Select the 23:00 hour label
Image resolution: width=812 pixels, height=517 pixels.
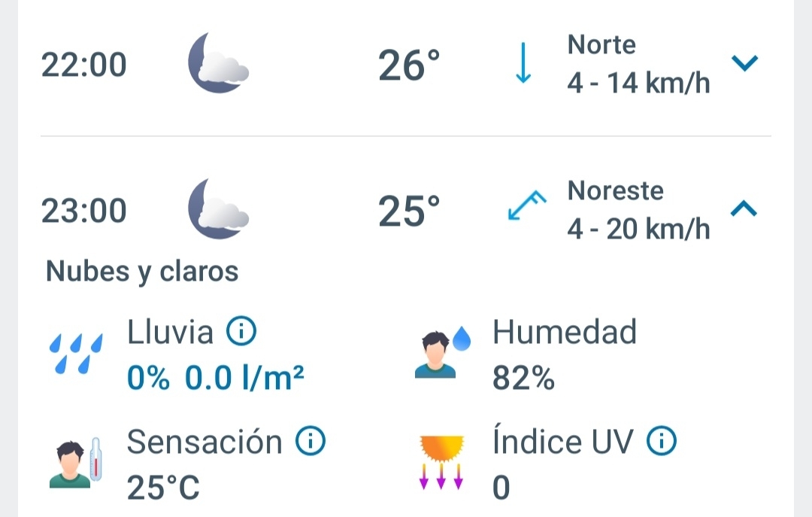tap(84, 211)
